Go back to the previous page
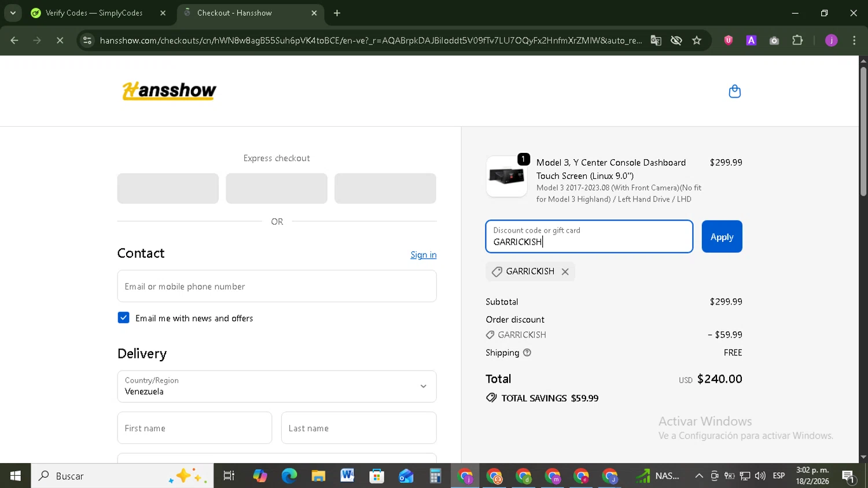Viewport: 868px width, 488px height. coord(14,41)
